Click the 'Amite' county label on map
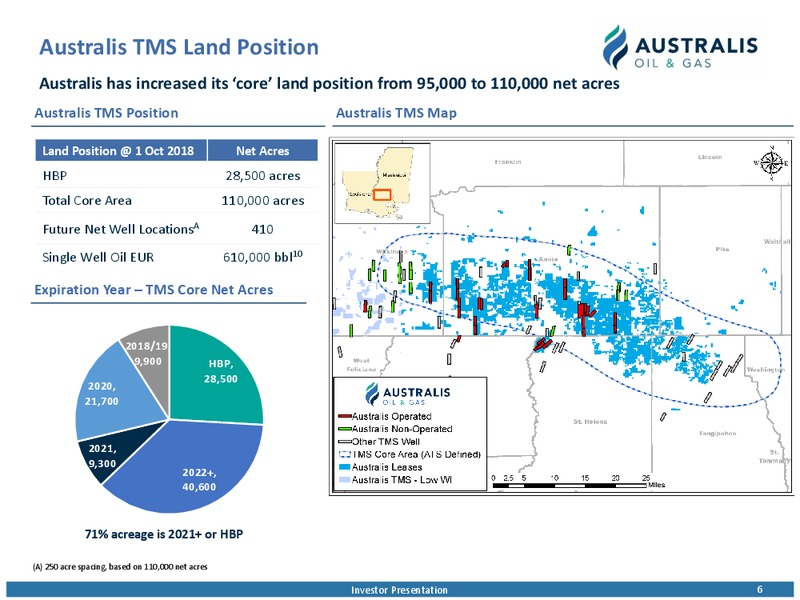This screenshot has height=600, width=800. coord(548,259)
